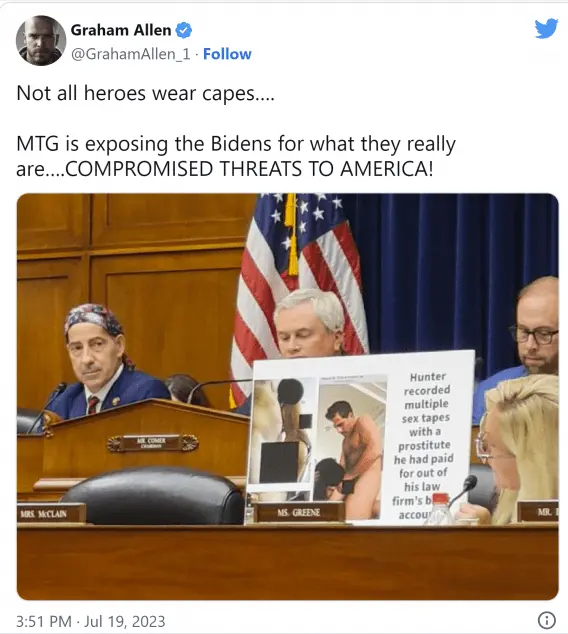
Task: Select the 'Not all heroes wear capes' text
Action: click(x=145, y=93)
